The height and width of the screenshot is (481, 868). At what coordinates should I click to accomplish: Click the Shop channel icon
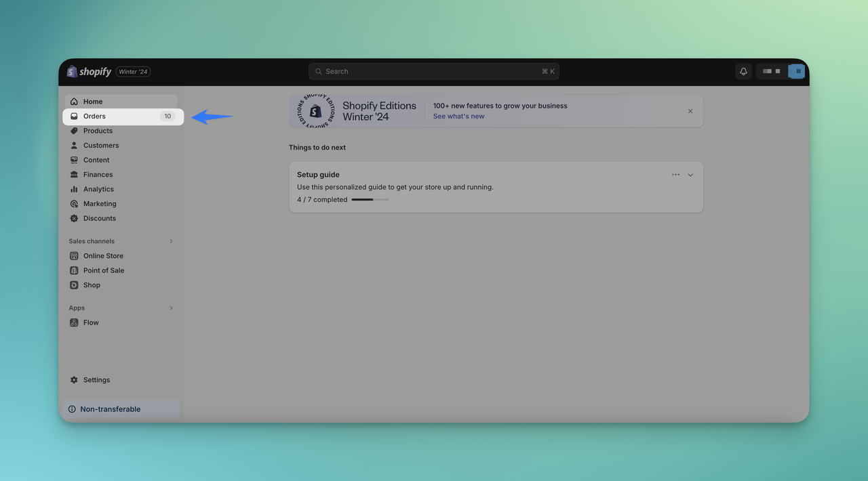[74, 285]
